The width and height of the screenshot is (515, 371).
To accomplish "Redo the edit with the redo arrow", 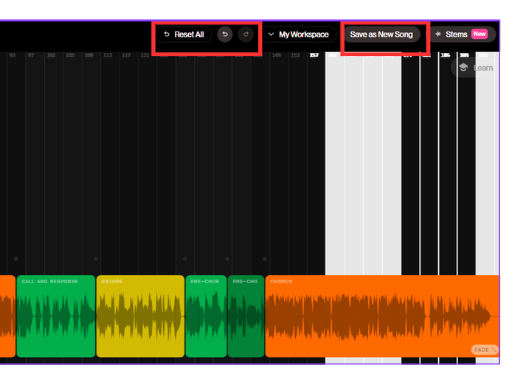I will 246,34.
